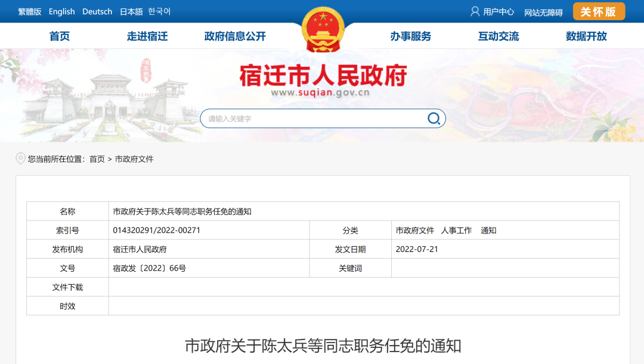Open the 走进宿迁 navigation tab

pos(147,36)
